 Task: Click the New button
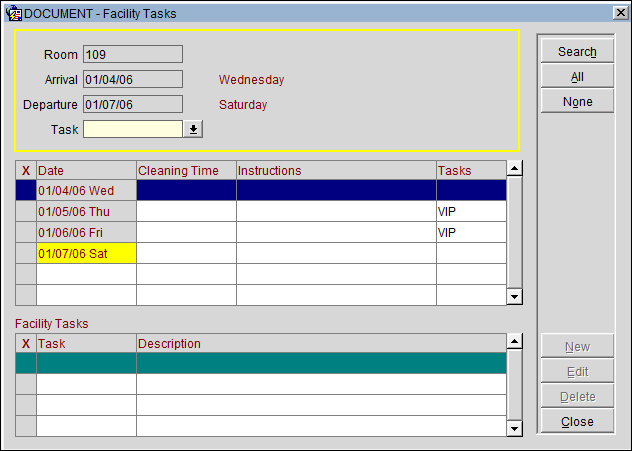[577, 346]
